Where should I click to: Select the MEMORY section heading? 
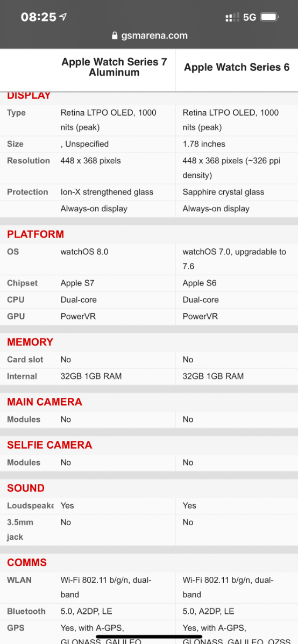pyautogui.click(x=30, y=342)
